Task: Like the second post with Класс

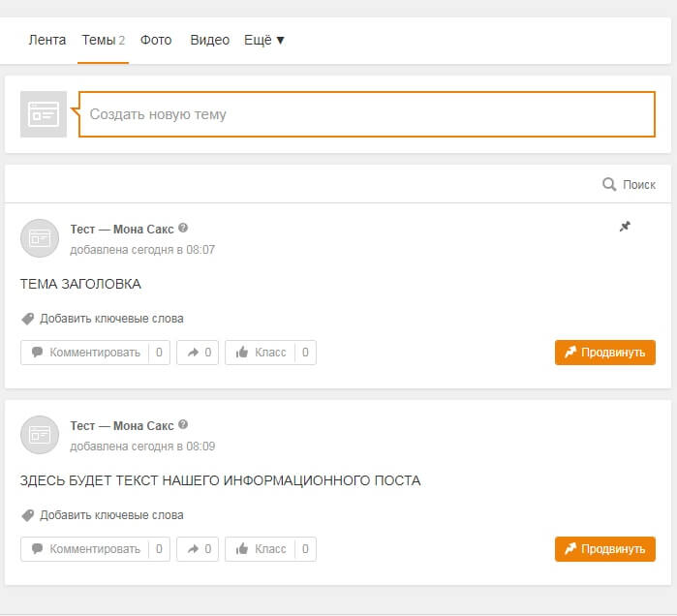Action: point(260,549)
